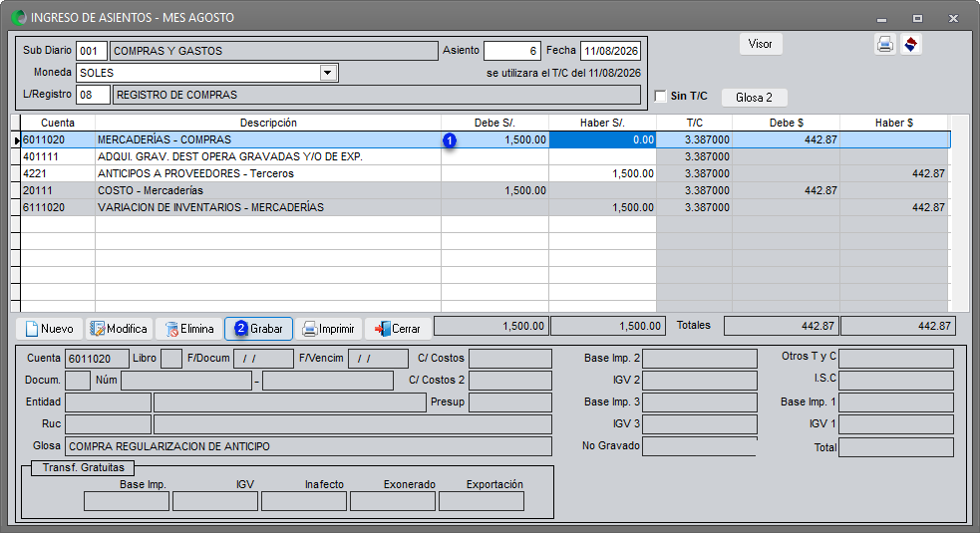Click the Sub Diario code field 001
This screenshot has width=980, height=533.
(92, 51)
